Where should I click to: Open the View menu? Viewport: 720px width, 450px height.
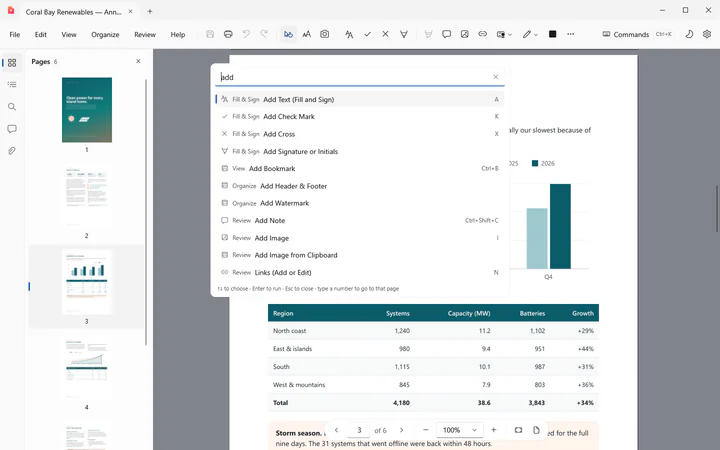[x=69, y=34]
